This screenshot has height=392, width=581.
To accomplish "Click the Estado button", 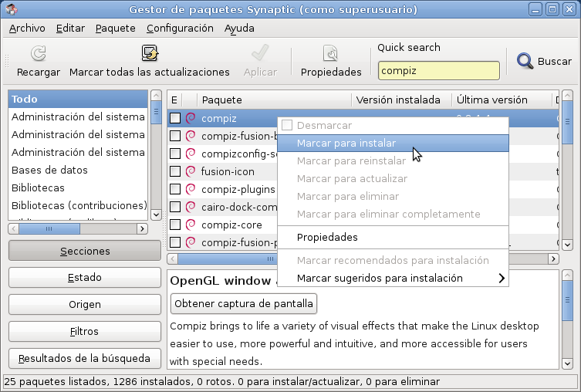I will [85, 278].
